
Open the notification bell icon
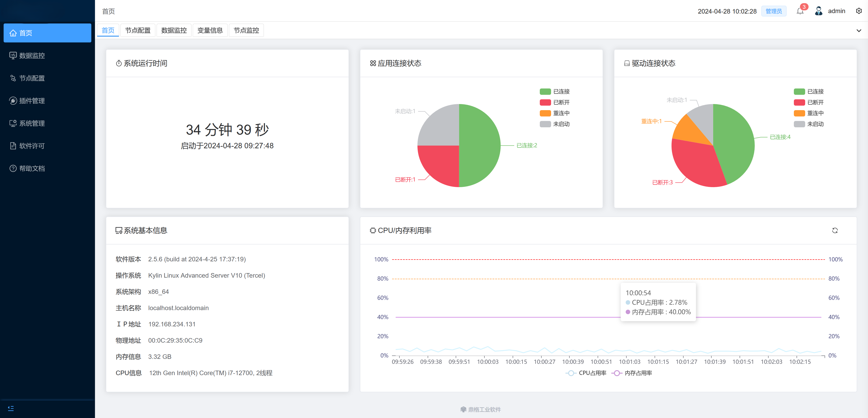(x=800, y=11)
